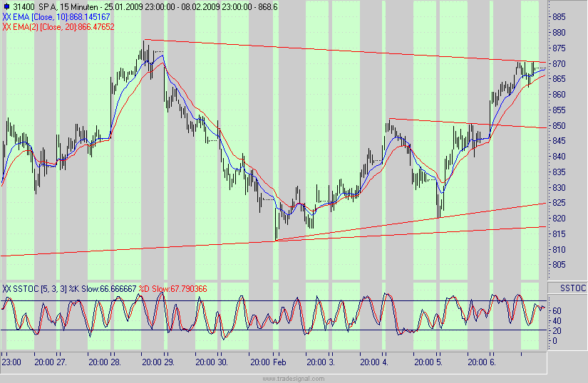This screenshot has width=588, height=383.
Task: Click stochastic axis value 0
Action: (x=555, y=341)
